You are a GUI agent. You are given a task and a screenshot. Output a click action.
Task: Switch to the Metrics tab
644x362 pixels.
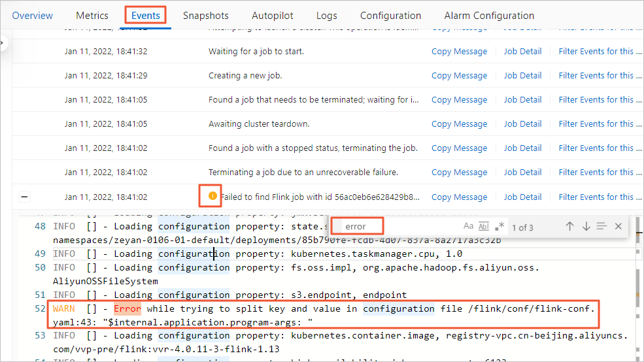92,15
